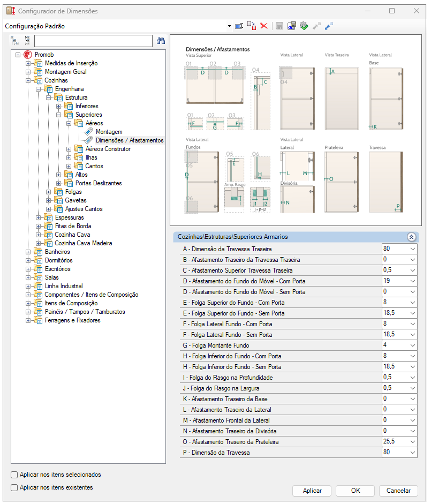Click the expand tree icon above the tree
Viewport: 431px width, 504px height.
pyautogui.click(x=15, y=41)
